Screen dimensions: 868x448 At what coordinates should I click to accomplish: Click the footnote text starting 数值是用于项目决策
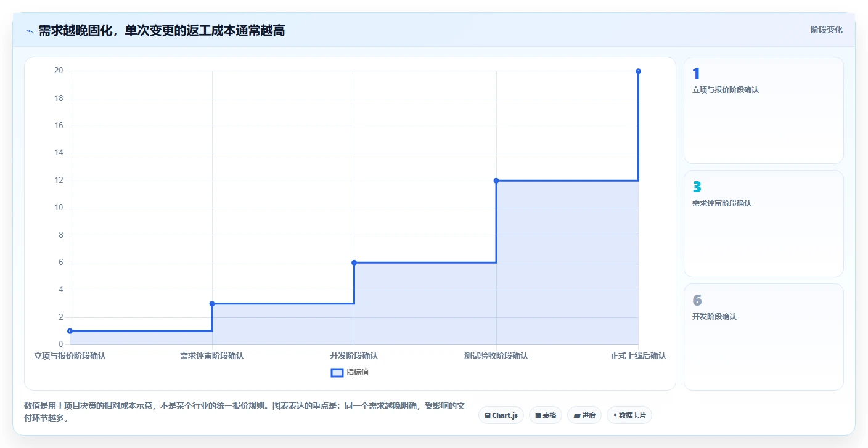click(244, 412)
